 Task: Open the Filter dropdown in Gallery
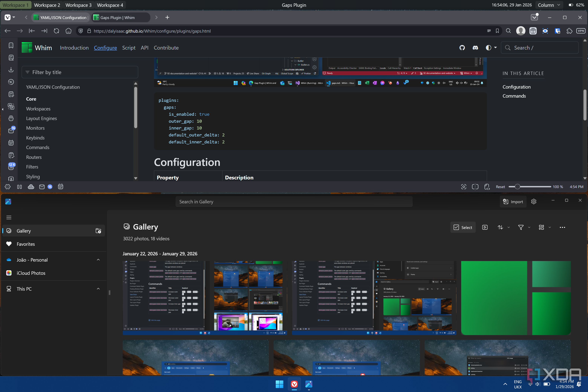click(524, 227)
